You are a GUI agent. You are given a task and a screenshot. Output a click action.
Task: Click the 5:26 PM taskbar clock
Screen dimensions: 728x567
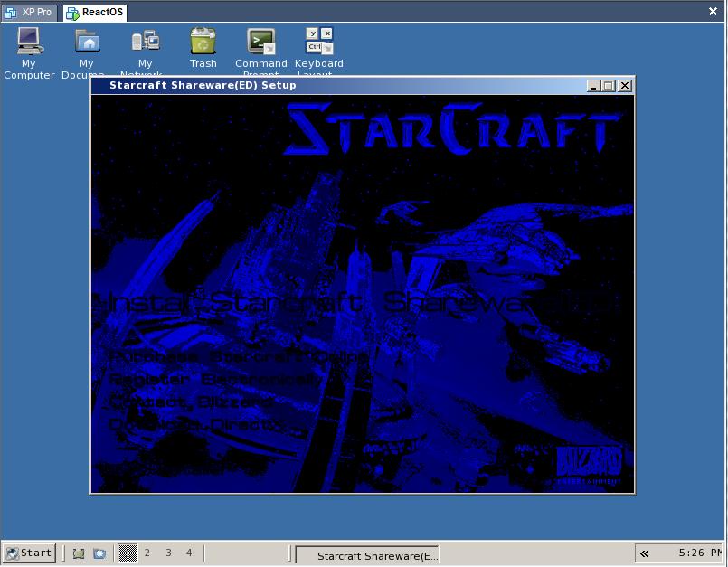[700, 553]
